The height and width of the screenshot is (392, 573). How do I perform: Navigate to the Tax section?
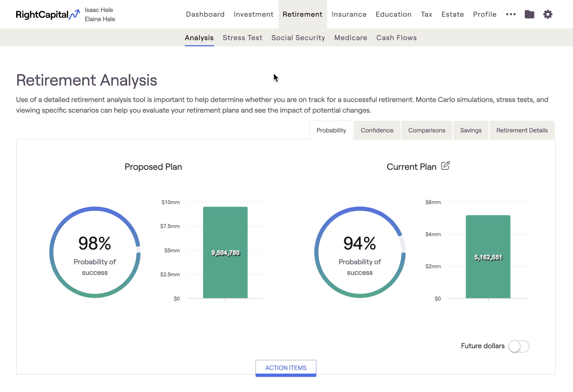pyautogui.click(x=427, y=14)
